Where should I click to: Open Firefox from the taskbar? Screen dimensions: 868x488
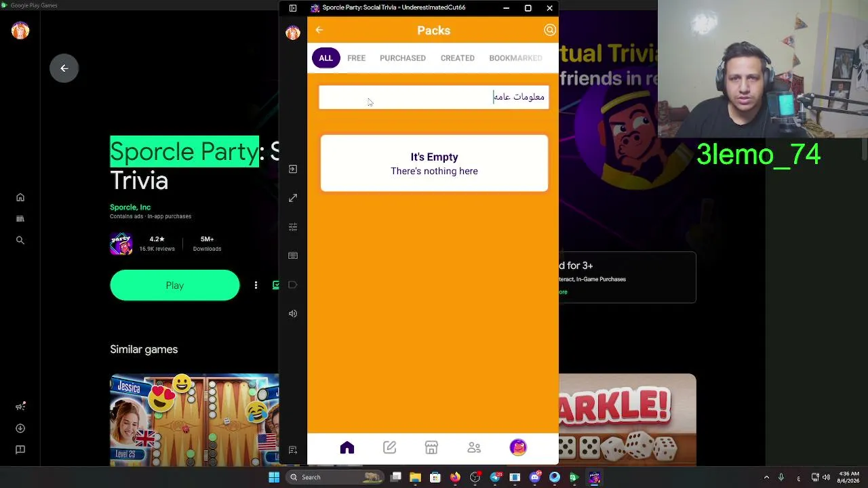point(455,477)
